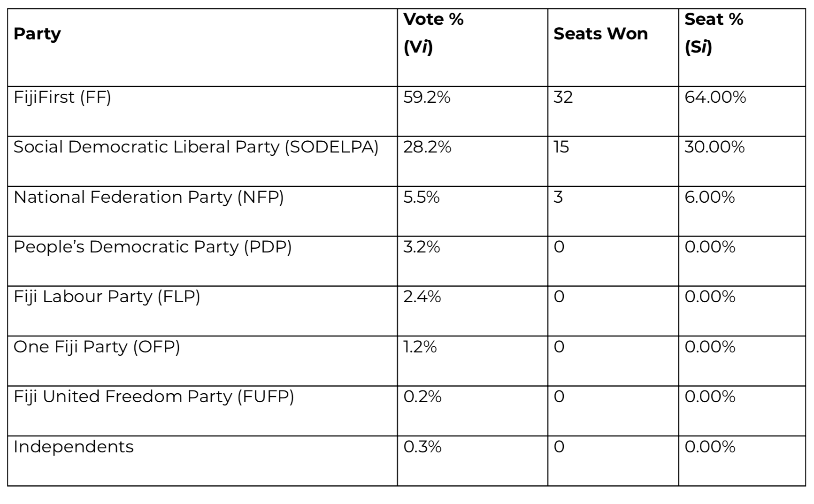Click the Party column header

pyautogui.click(x=38, y=34)
